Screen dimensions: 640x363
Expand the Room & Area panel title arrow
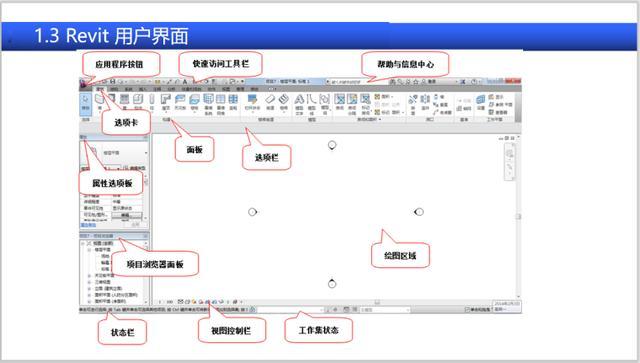pos(380,119)
